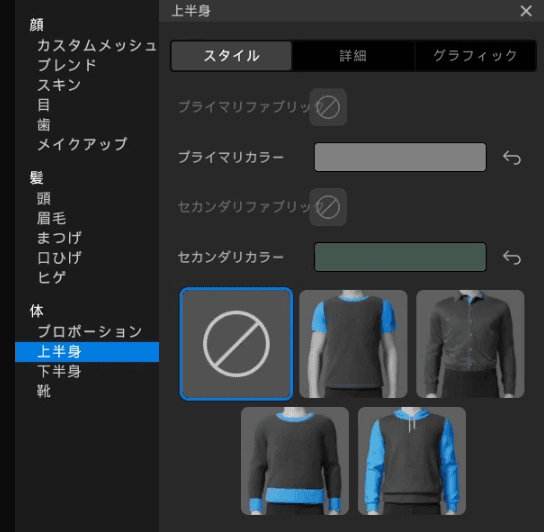The height and width of the screenshot is (532, 544).
Task: Reset プライマリカラー with the undo arrow
Action: (x=512, y=158)
